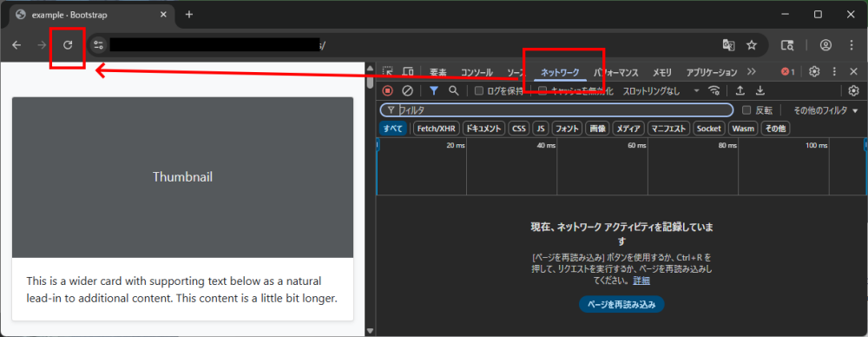This screenshot has width=868, height=337.
Task: Open DevTools settings gear icon
Action: click(x=814, y=71)
